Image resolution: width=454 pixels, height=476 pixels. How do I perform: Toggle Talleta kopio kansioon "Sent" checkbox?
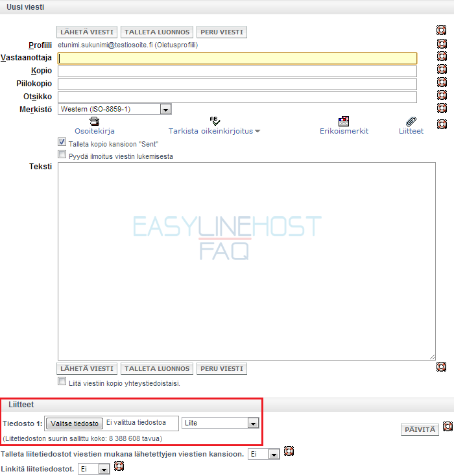(x=62, y=142)
